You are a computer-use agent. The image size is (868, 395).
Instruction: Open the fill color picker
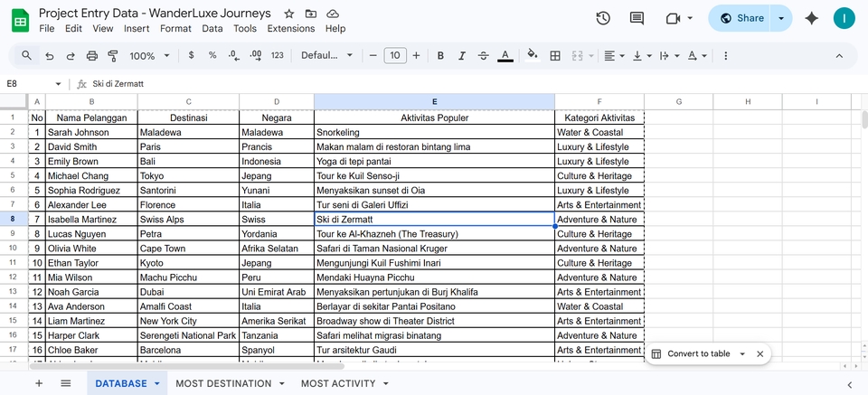533,55
